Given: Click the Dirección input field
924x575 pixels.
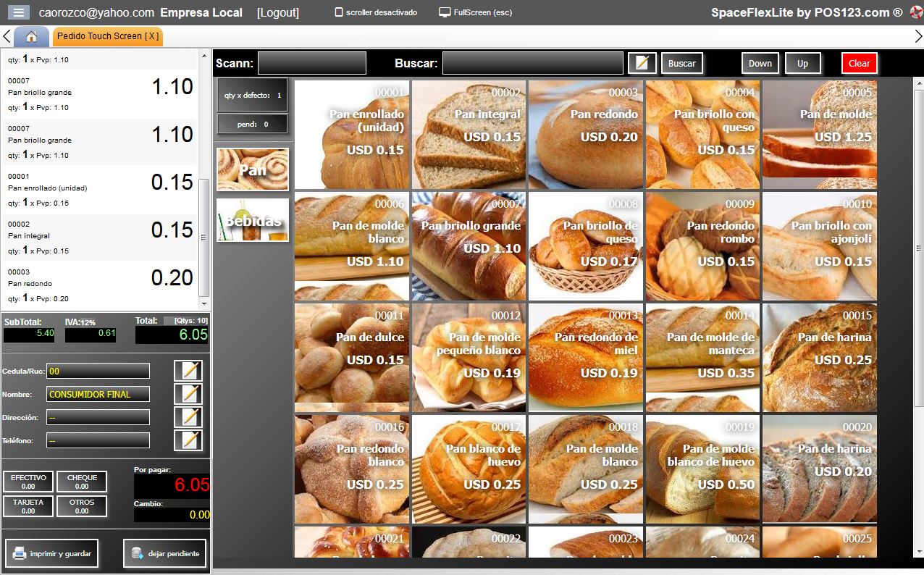Looking at the screenshot, I should coord(98,417).
